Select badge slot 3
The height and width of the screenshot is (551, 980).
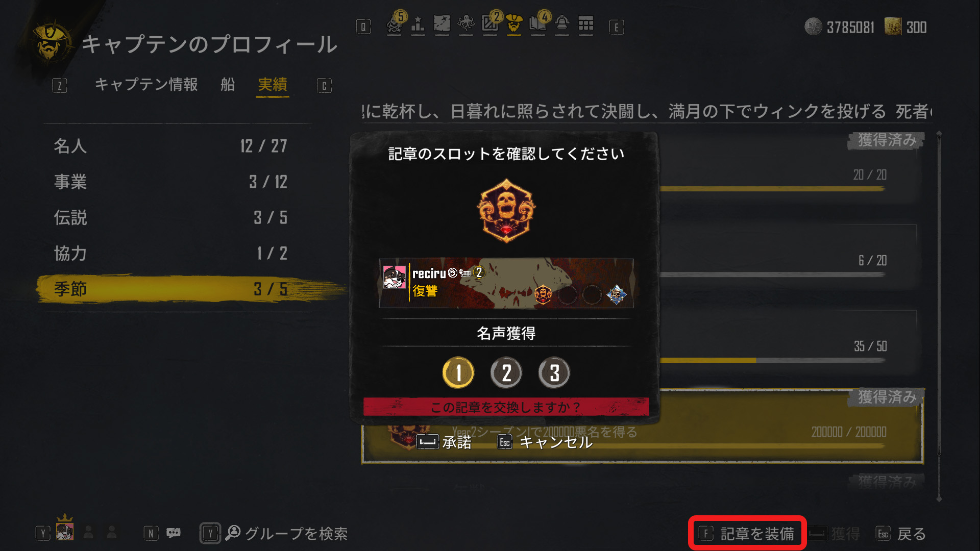(x=554, y=373)
